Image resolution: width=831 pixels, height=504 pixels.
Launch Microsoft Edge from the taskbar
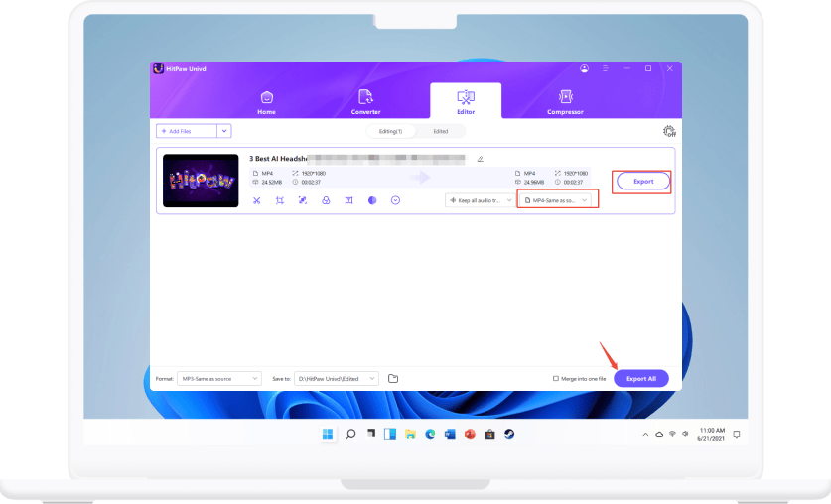pyautogui.click(x=430, y=435)
